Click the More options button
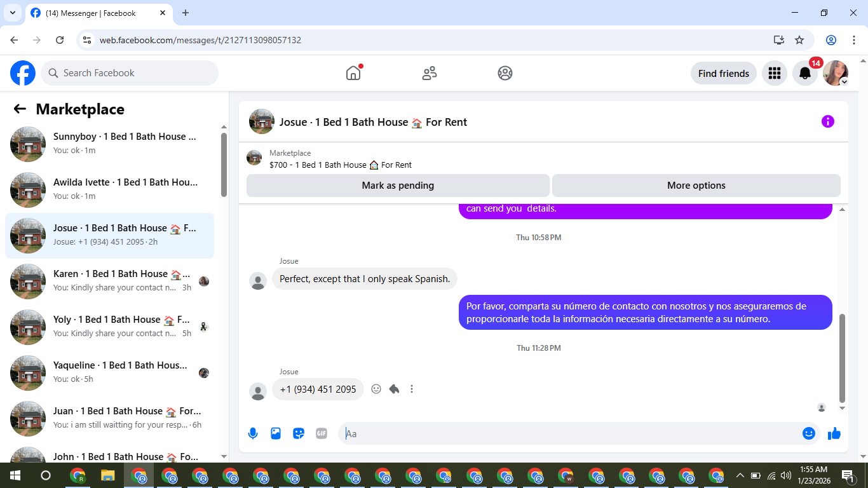 pos(696,186)
